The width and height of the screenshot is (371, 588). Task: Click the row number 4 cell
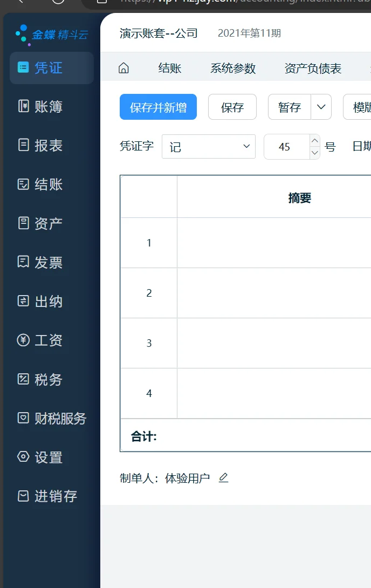[x=149, y=393]
